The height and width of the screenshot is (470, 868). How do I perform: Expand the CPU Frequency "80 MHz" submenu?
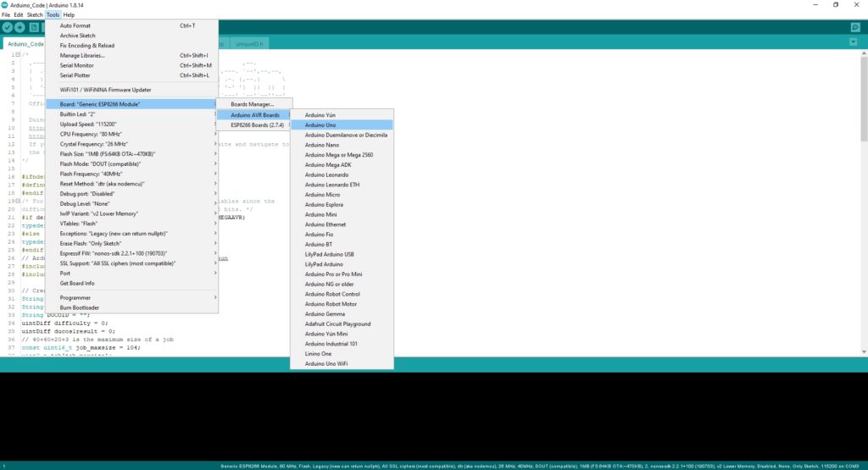coord(131,134)
